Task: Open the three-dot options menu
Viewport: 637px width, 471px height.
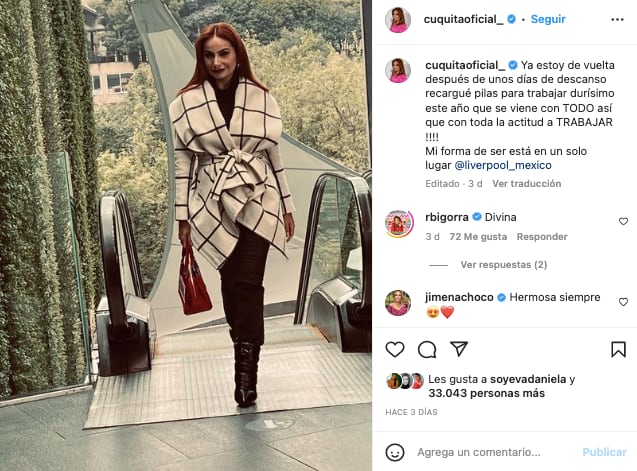Action: 617,20
